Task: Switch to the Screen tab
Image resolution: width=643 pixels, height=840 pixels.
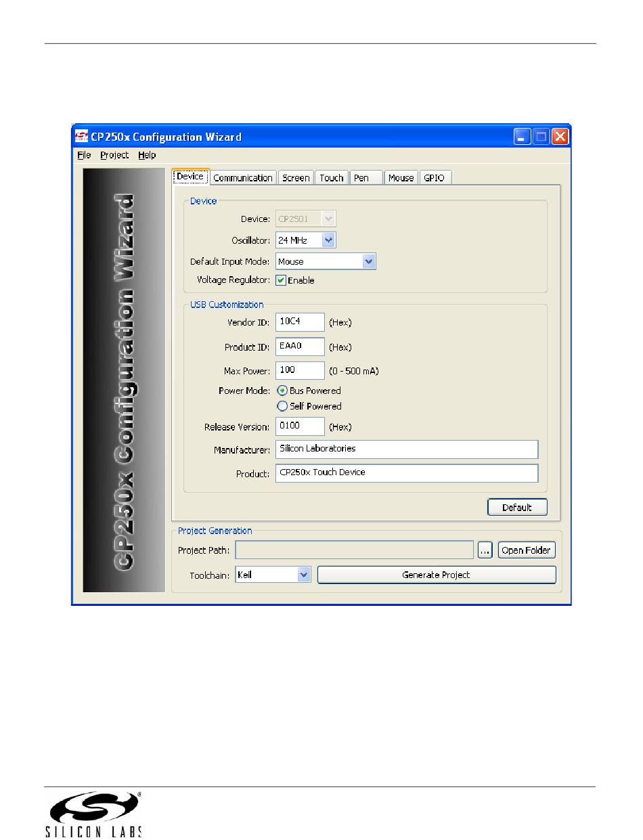Action: coord(296,178)
